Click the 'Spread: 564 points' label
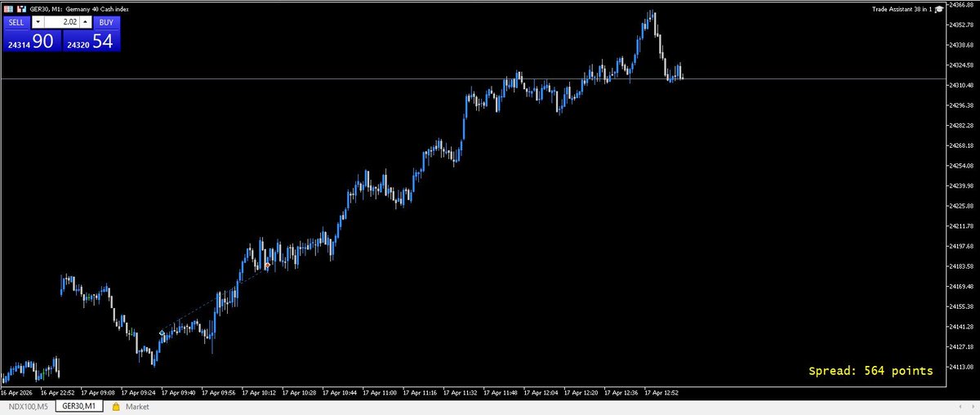The image size is (980, 415). (871, 371)
